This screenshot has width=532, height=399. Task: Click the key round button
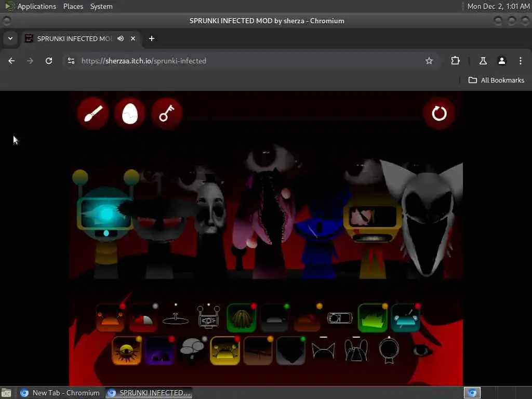(x=167, y=113)
